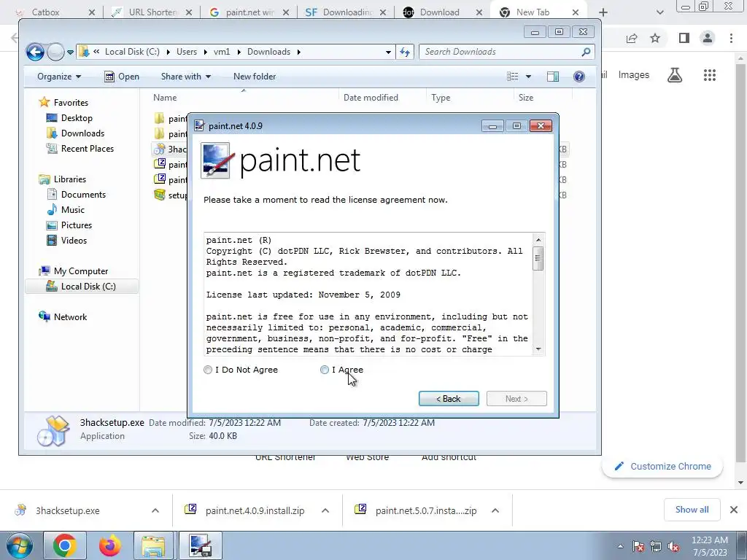Click Explorer forward navigation arrow
Viewport: 747px width, 560px height.
click(55, 52)
